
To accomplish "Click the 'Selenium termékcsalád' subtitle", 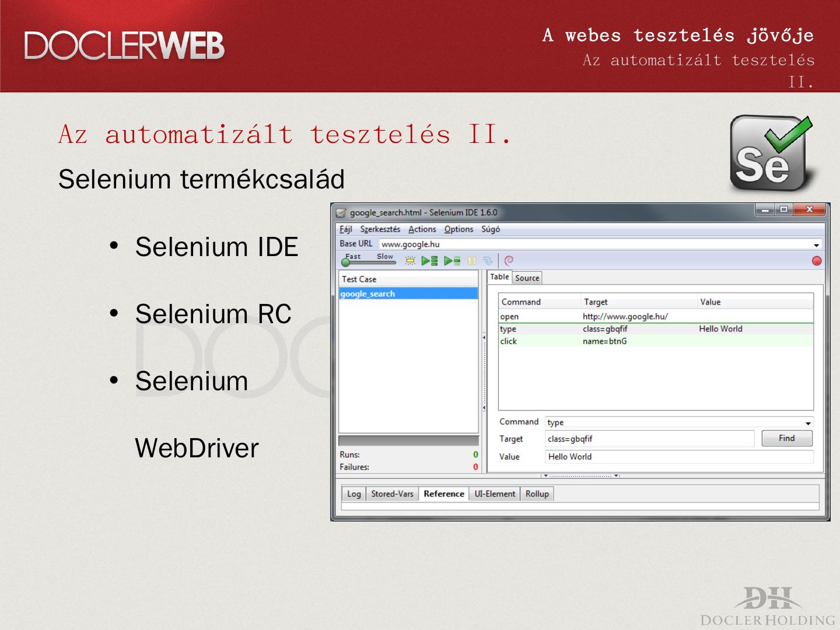I will click(x=201, y=180).
